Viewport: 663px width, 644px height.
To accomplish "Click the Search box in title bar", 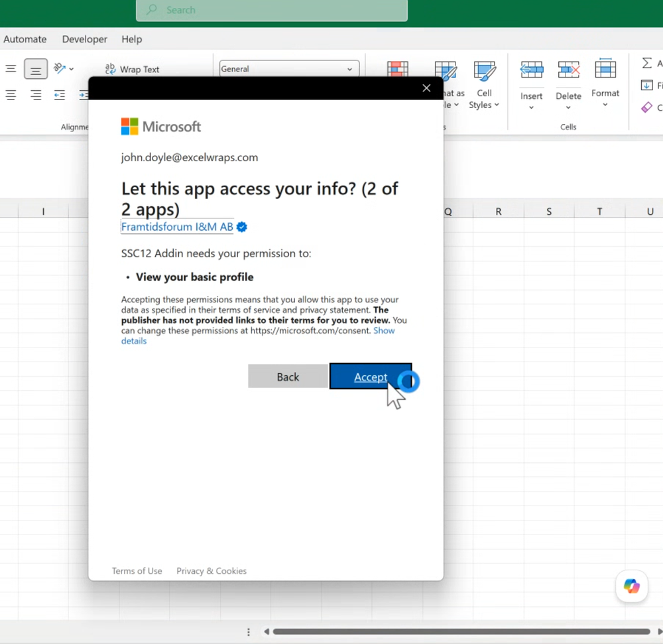I will point(272,10).
